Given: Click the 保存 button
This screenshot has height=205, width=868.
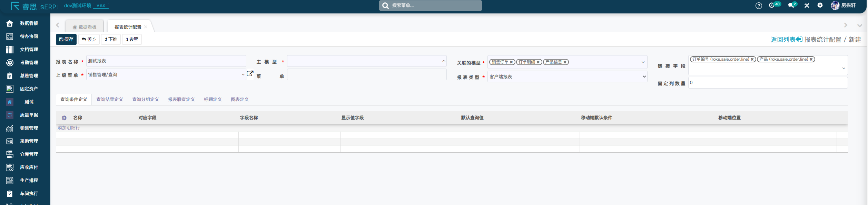Looking at the screenshot, I should pos(66,39).
